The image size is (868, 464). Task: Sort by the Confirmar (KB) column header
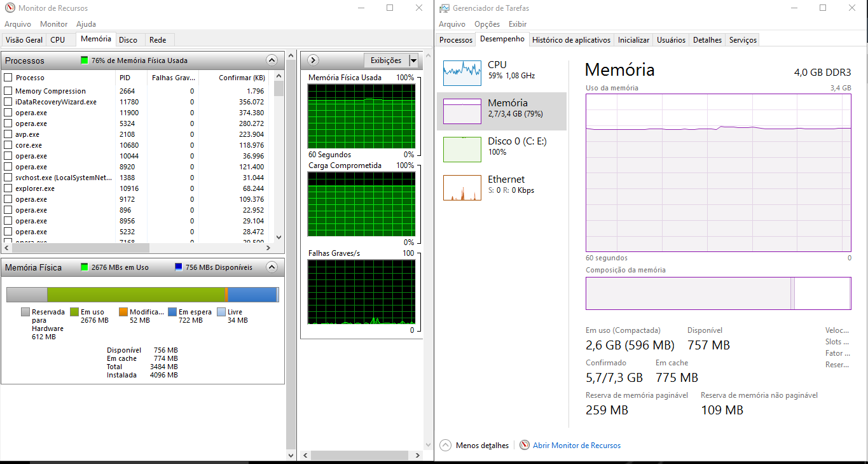tap(234, 78)
